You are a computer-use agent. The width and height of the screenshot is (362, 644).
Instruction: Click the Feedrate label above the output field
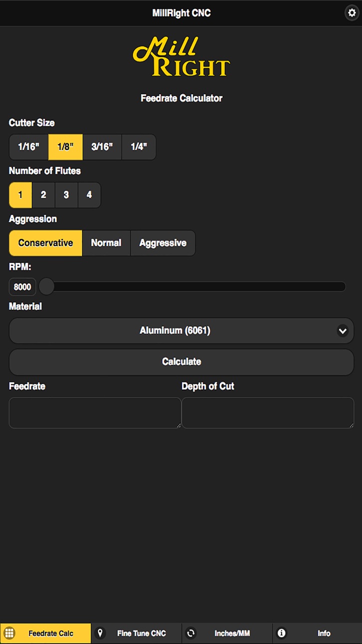27,386
